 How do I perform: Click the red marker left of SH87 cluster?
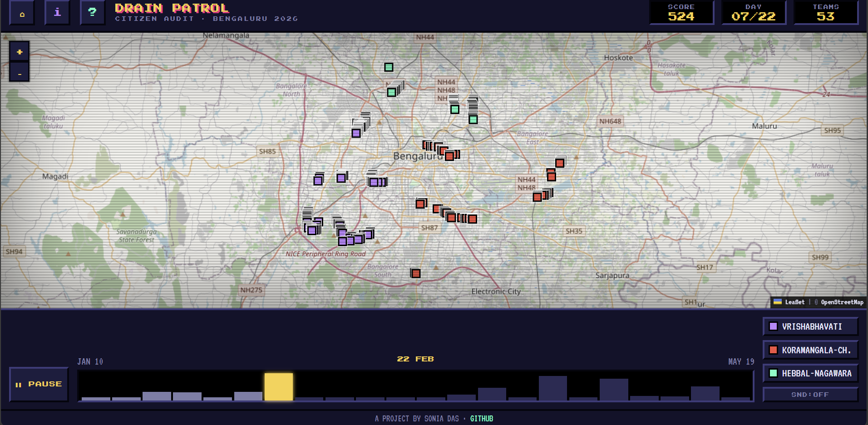tap(421, 204)
